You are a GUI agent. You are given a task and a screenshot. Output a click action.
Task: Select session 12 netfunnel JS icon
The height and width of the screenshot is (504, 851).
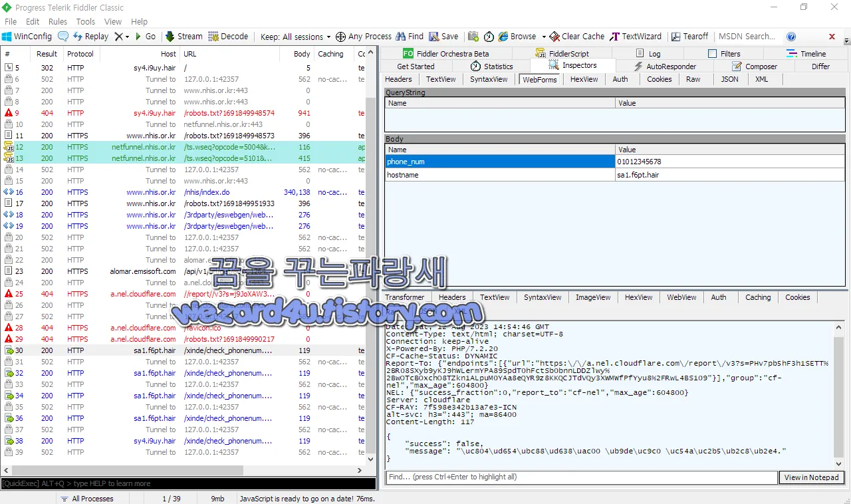pyautogui.click(x=9, y=147)
